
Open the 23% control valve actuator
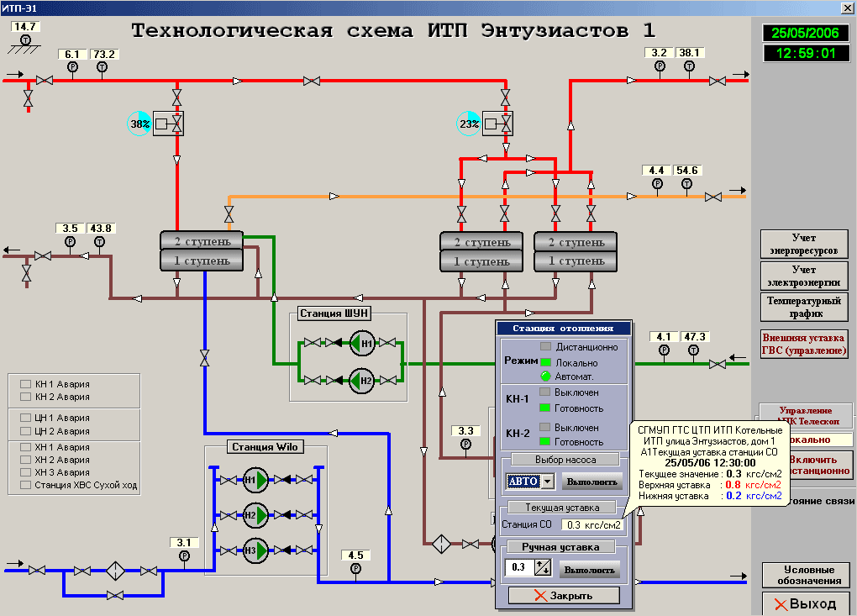498,124
